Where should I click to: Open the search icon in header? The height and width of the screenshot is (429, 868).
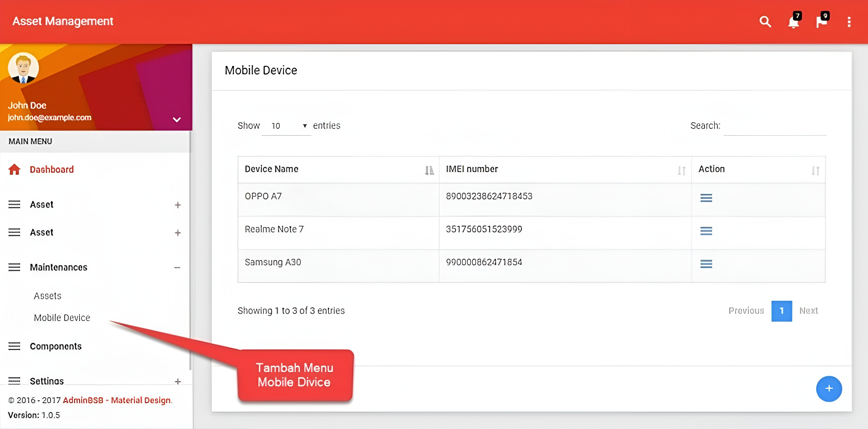pos(765,22)
